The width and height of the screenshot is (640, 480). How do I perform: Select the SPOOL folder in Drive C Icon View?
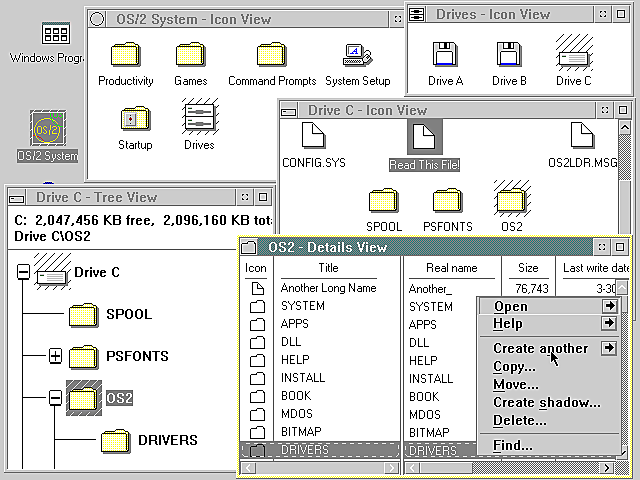384,200
